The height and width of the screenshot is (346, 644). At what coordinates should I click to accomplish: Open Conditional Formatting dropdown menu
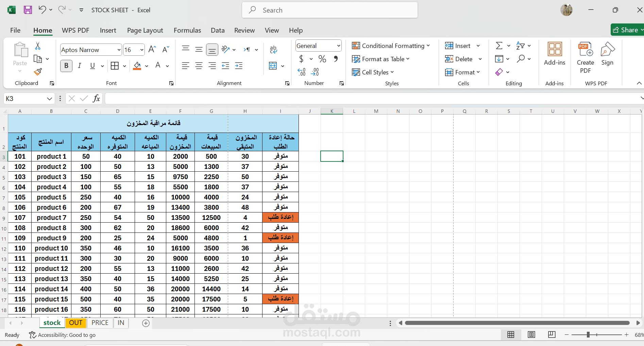[391, 46]
